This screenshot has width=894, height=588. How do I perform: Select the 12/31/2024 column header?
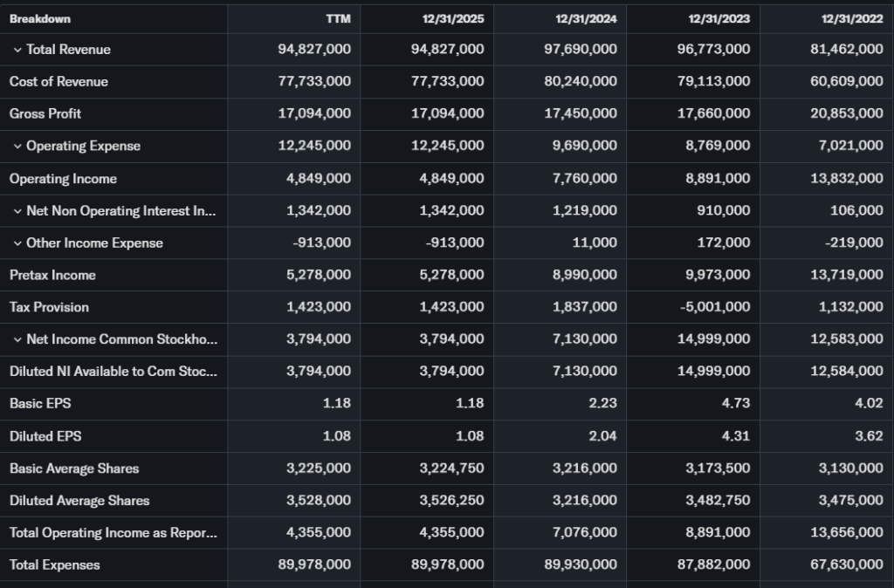[585, 18]
